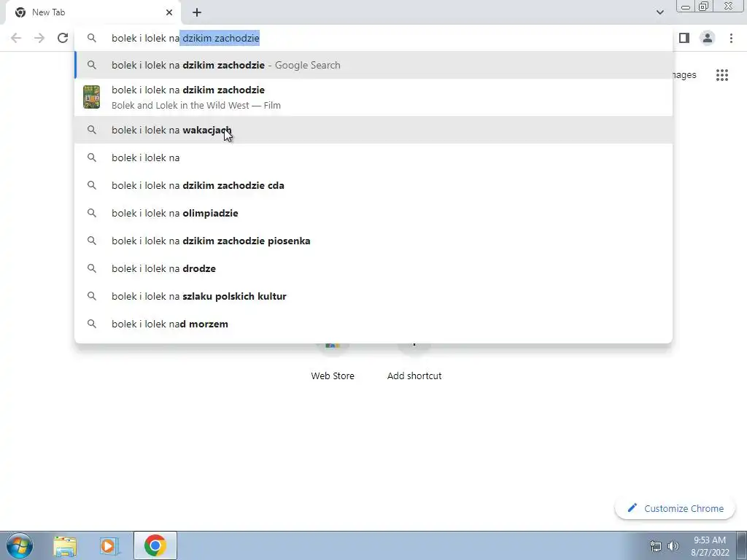Screen dimensions: 747x560
Task: Click magnifier icon in the address bar
Action: (x=91, y=38)
